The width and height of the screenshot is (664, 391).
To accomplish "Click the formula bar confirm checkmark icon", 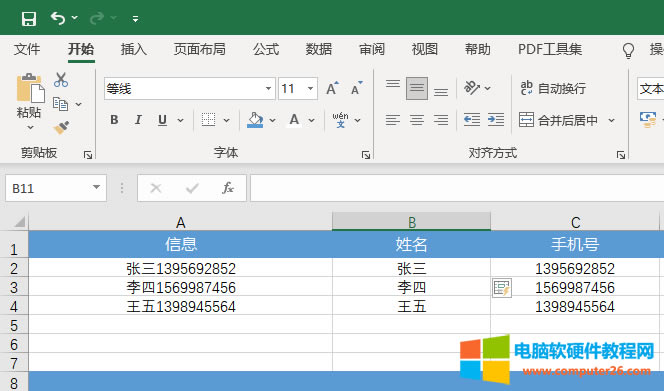I will [x=192, y=188].
